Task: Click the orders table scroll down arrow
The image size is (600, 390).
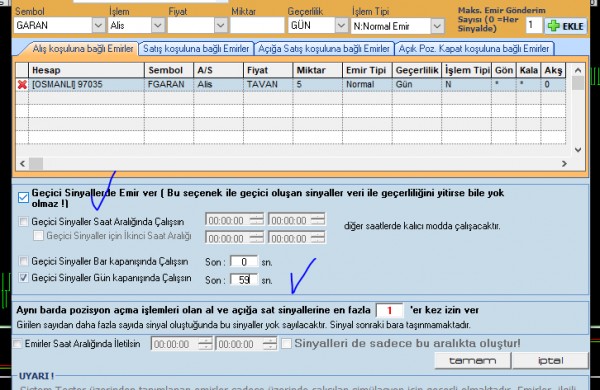Action: [578, 150]
